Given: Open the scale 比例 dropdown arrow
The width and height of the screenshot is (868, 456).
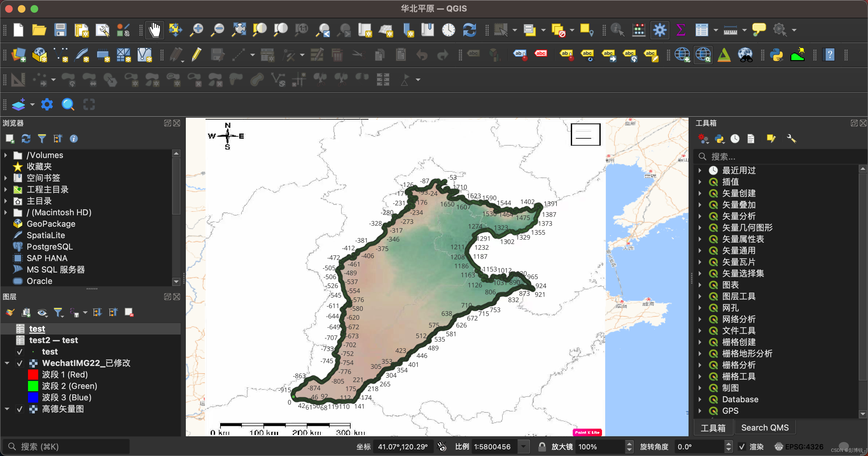Looking at the screenshot, I should 523,446.
